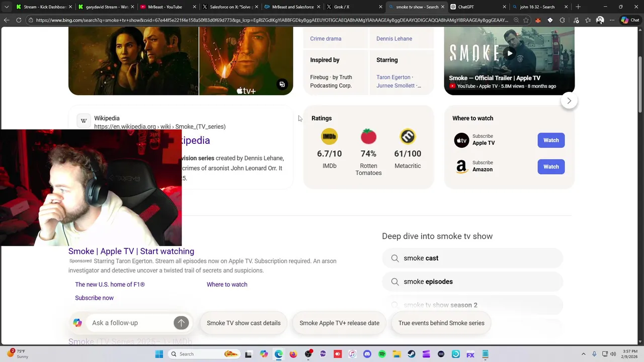The width and height of the screenshot is (644, 362).
Task: Click the Crime drama genre text
Action: click(326, 39)
